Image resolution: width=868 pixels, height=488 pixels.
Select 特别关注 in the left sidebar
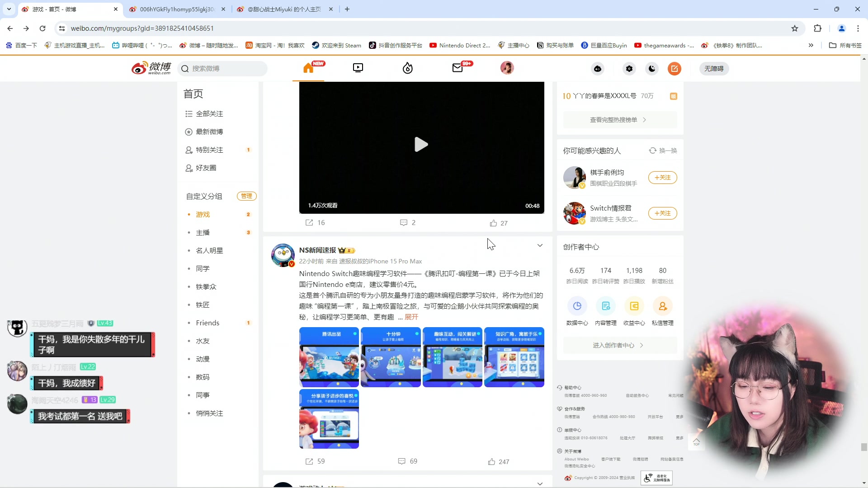tap(209, 150)
